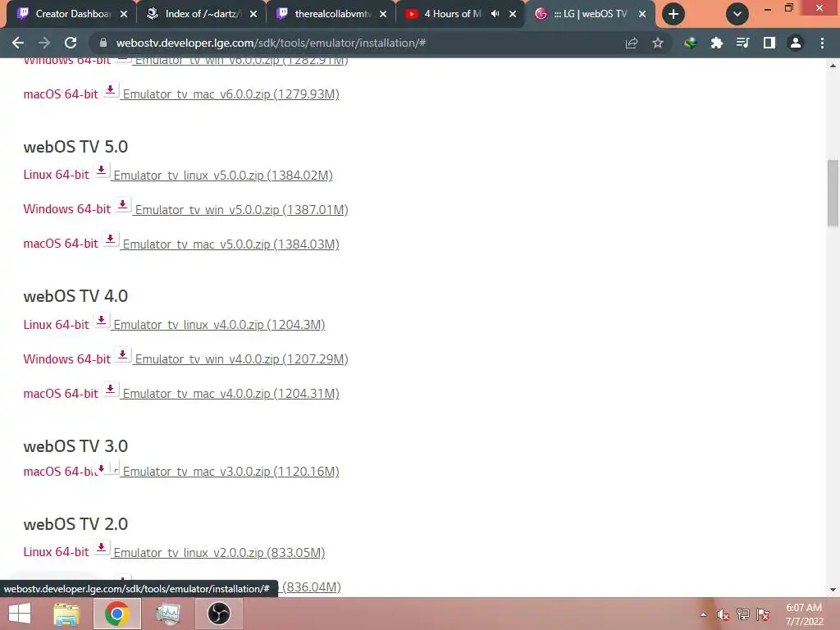Open the Chrome profile menu

(796, 43)
